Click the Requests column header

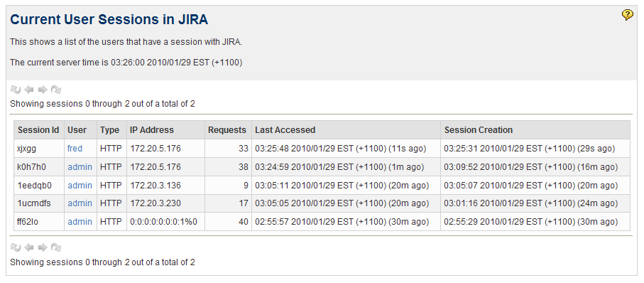coord(228,130)
